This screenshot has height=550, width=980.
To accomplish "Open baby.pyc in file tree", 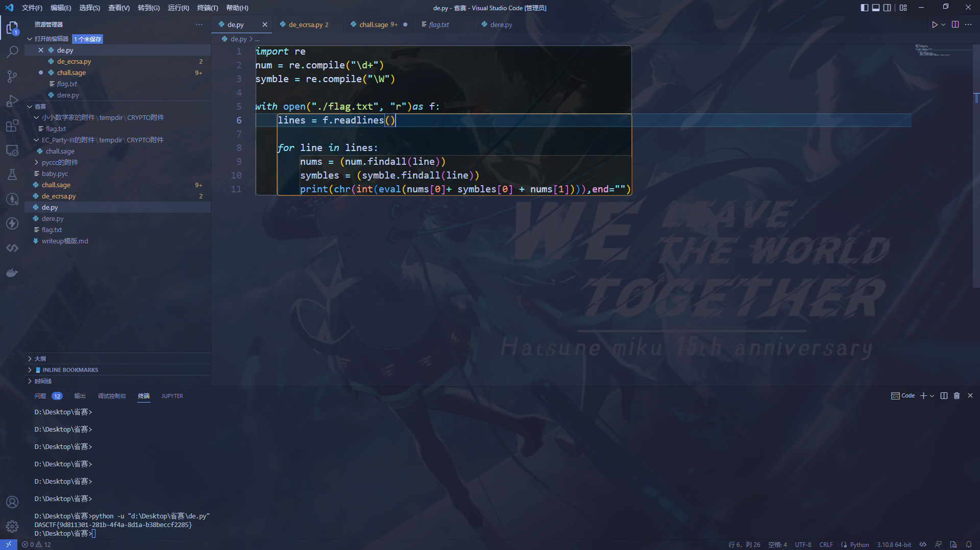I will tap(117, 173).
